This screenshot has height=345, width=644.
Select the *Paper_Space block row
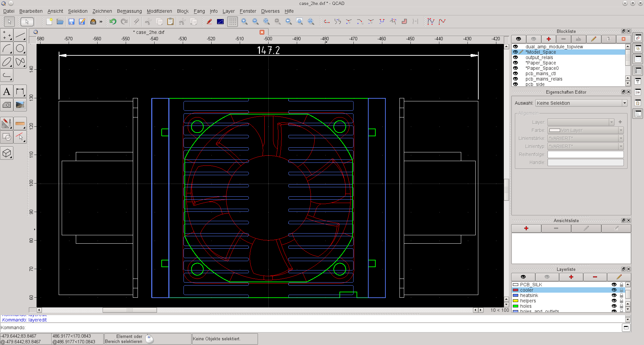[x=568, y=63]
